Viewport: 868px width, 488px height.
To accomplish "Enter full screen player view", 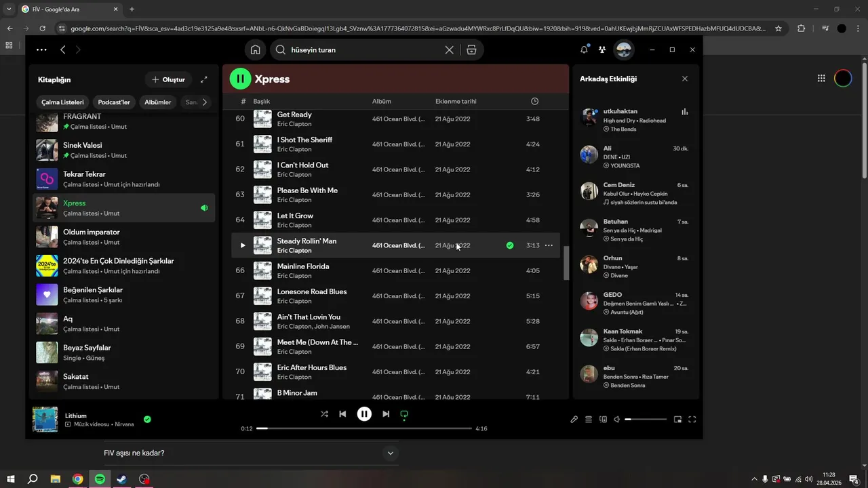I will 692,420.
